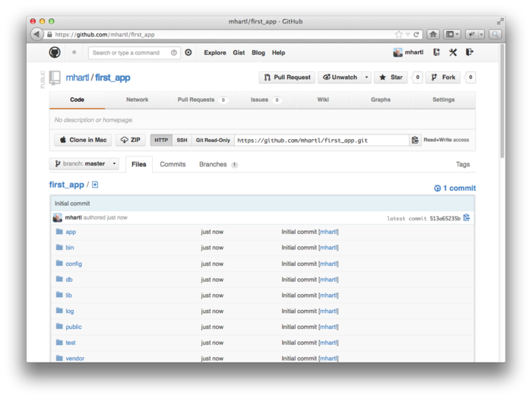Click the config folder icon
Image resolution: width=532 pixels, height=399 pixels.
(x=59, y=263)
